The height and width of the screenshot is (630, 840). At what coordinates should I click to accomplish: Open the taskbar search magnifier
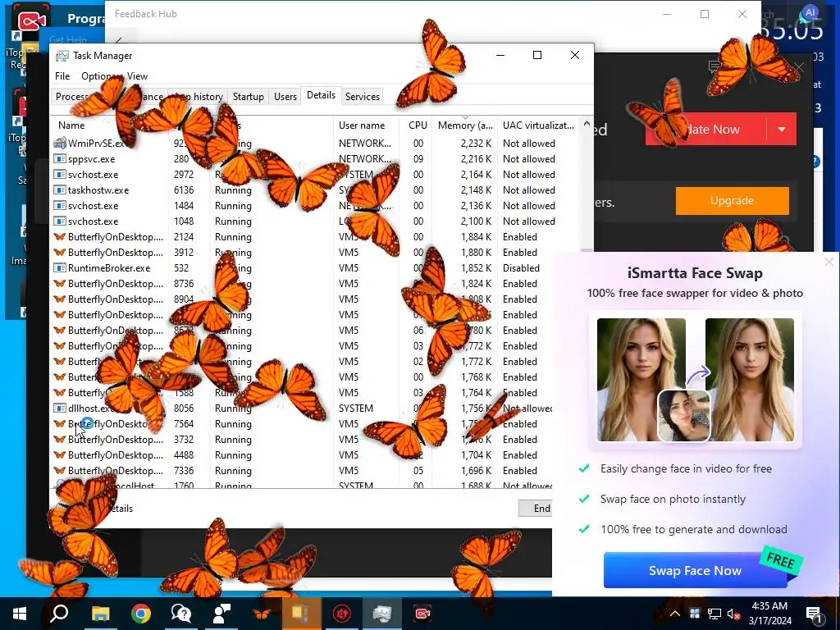(59, 614)
